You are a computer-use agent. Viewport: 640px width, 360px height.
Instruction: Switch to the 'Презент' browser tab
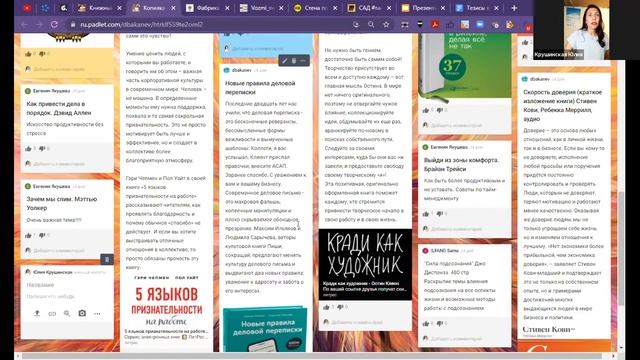[x=423, y=8]
